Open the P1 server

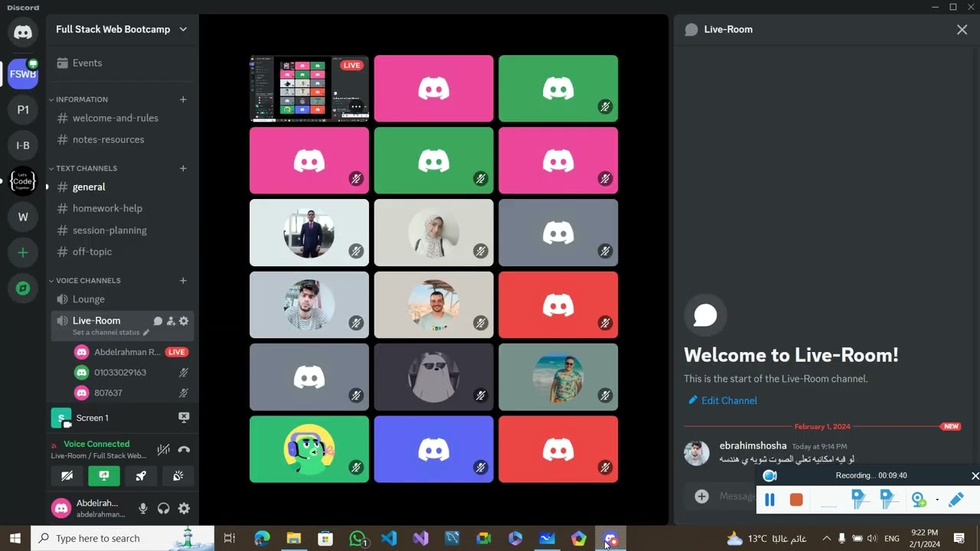tap(23, 109)
